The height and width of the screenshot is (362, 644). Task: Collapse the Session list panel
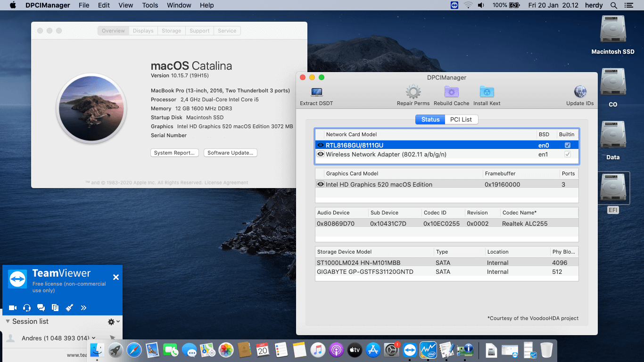click(7, 321)
